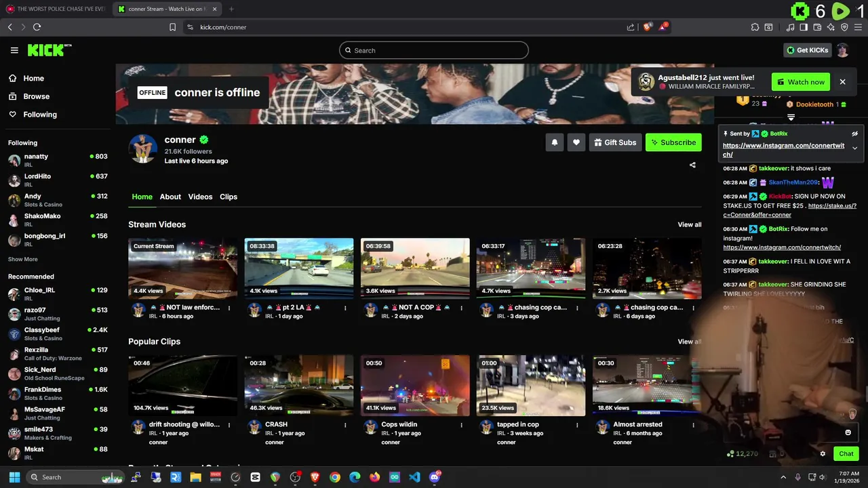Open a new browser tab

coord(231,9)
